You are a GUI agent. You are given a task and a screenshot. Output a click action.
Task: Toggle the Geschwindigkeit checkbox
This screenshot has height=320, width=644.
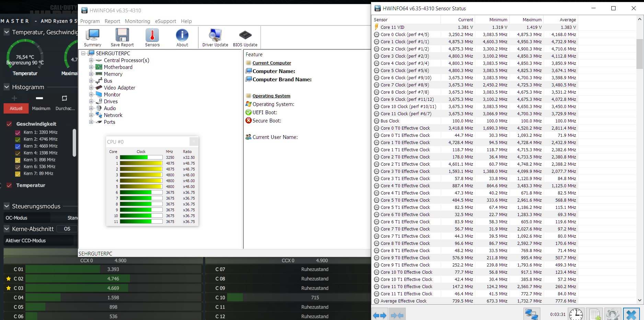[9, 124]
